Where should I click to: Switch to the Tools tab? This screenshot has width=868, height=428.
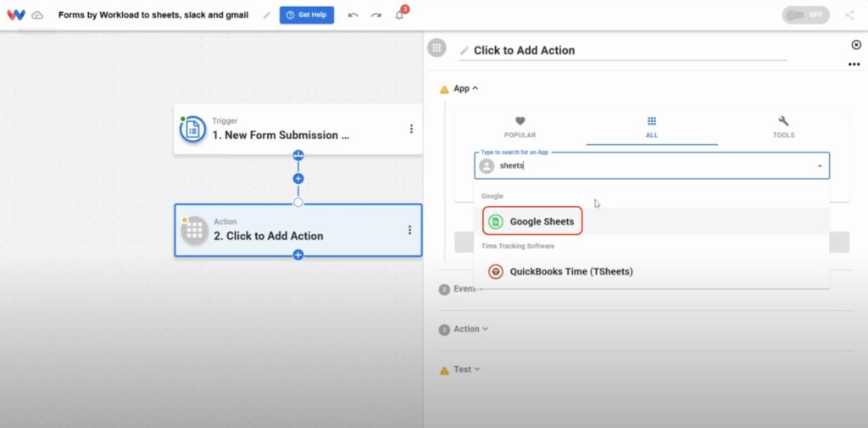coord(783,128)
